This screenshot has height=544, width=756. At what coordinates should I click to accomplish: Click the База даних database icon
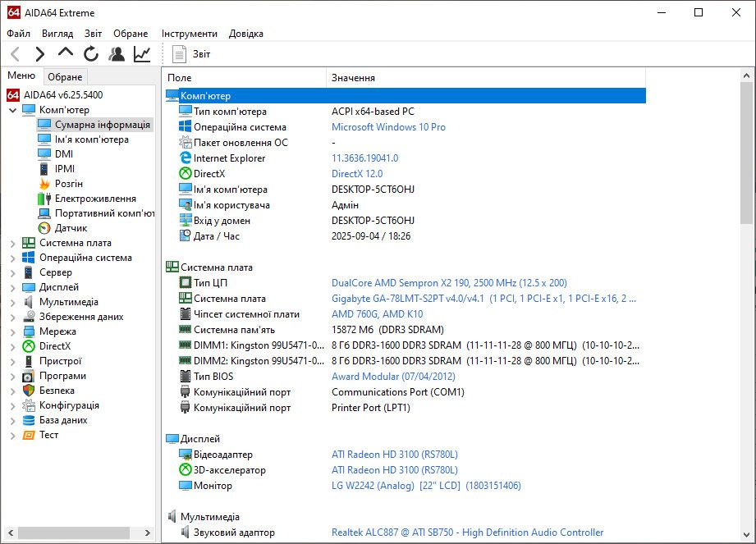[29, 420]
